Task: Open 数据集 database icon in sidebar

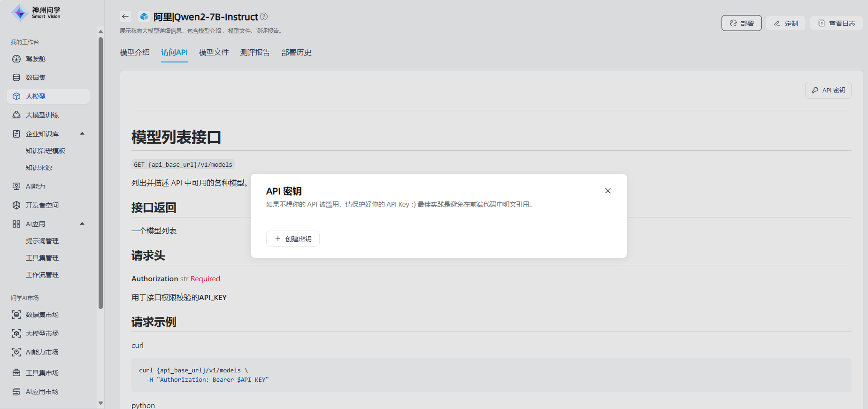Action: [16, 77]
